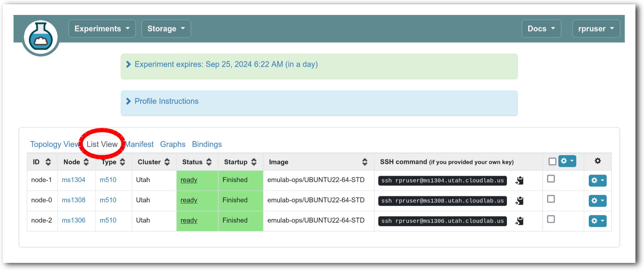Screen dimensions: 644x270
Task: Click the black gear icon in table header
Action: 598,161
